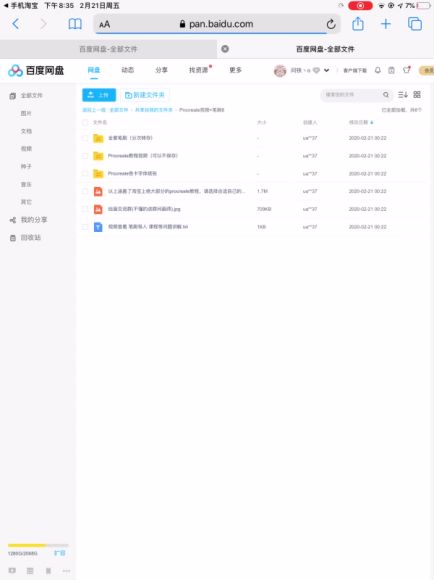
Task: Open the 全套笔刷 folder icon
Action: [98, 138]
